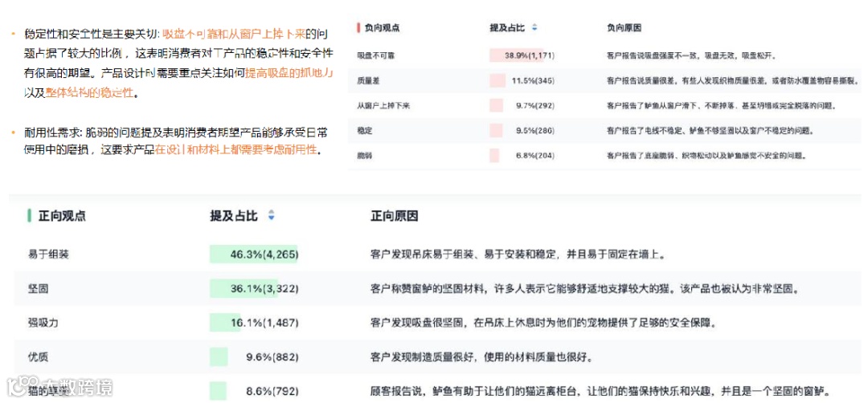Image resolution: width=868 pixels, height=403 pixels.
Task: Sort negative table by 提及占比 arrow icon
Action: [534, 27]
